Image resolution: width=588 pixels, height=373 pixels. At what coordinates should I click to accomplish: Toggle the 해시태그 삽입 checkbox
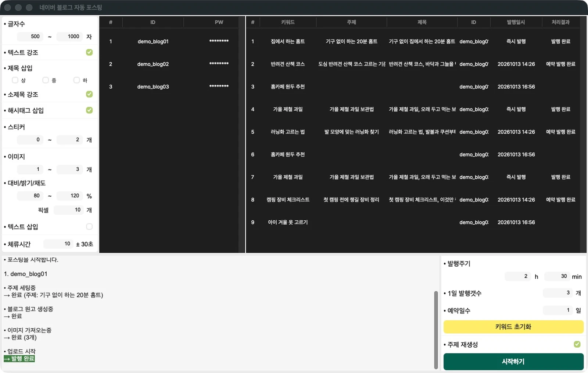coord(89,110)
